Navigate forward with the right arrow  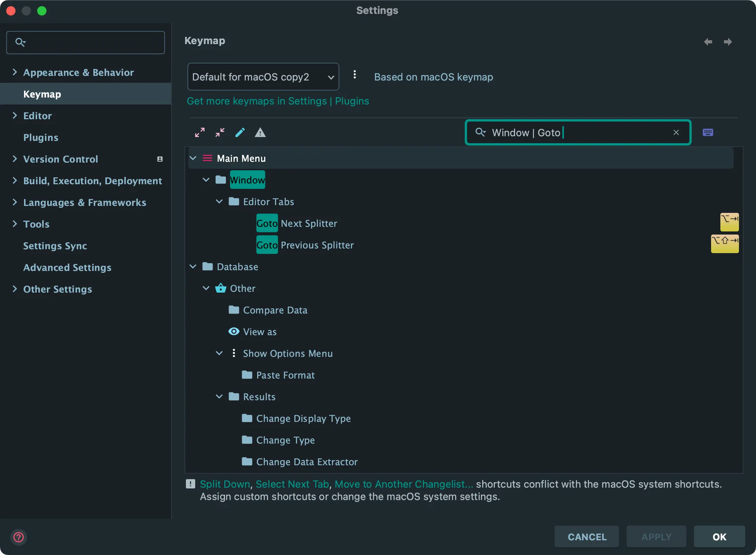coord(728,42)
